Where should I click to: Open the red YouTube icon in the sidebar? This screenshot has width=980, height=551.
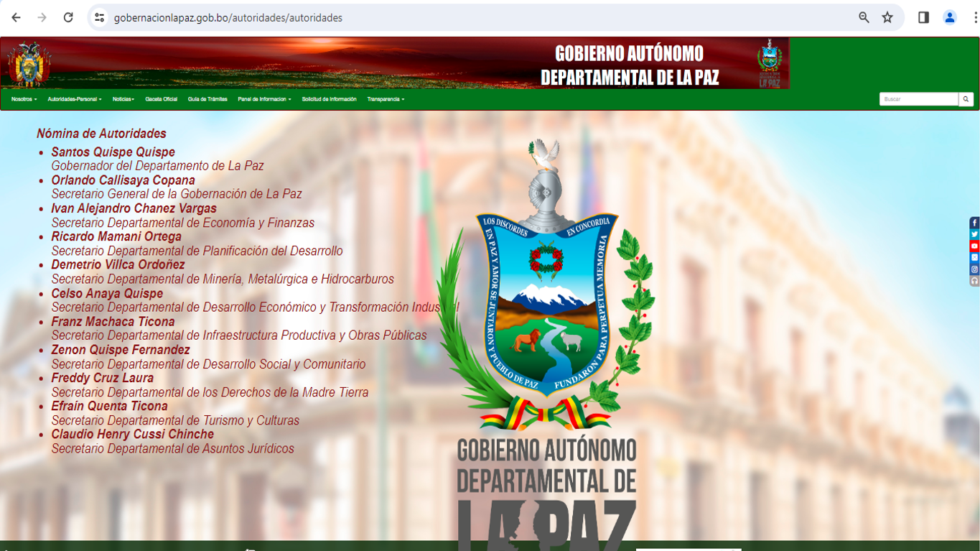pyautogui.click(x=974, y=246)
